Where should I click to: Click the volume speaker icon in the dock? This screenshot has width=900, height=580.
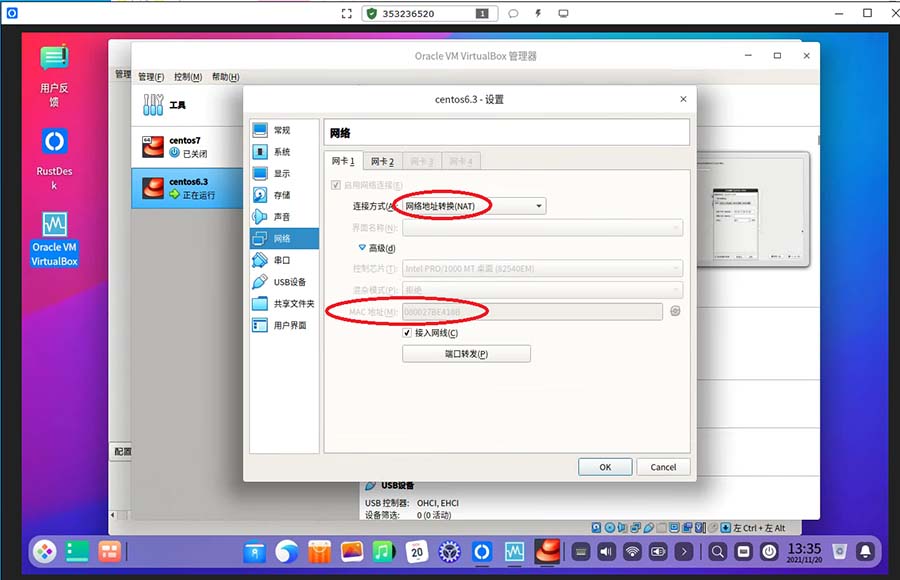pos(606,552)
